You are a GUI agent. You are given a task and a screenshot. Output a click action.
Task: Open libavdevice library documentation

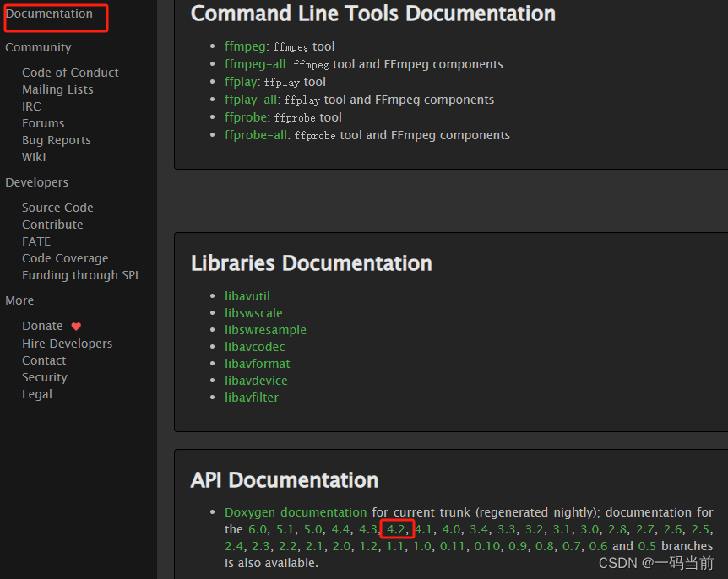click(256, 381)
